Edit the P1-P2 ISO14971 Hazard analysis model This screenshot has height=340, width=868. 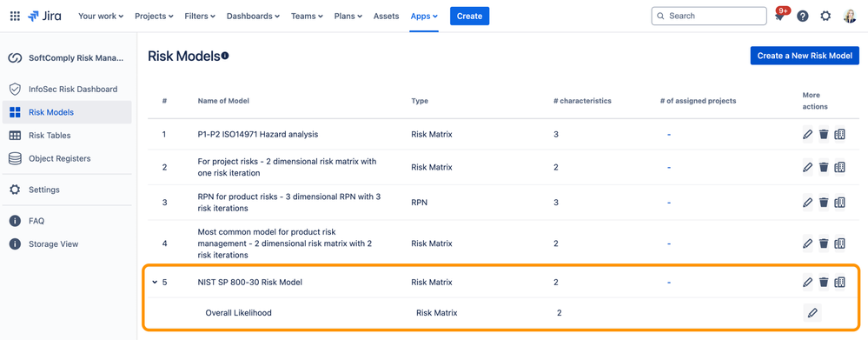808,135
